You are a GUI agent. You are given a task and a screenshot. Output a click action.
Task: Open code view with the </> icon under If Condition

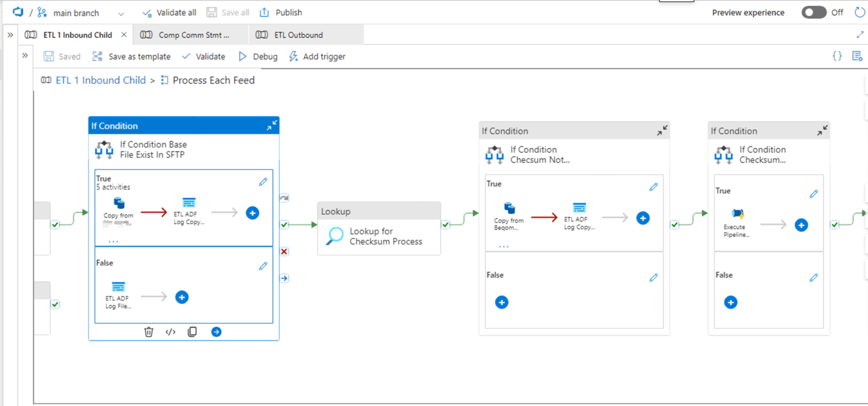coord(170,332)
